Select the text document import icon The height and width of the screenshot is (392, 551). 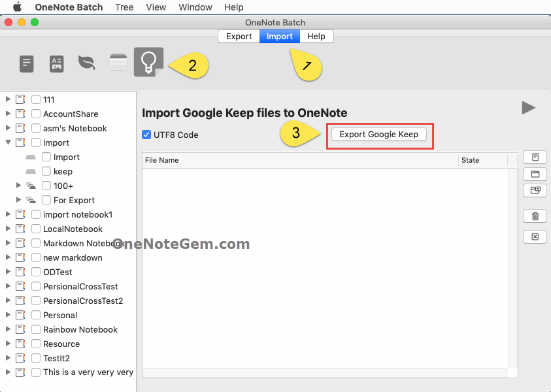pyautogui.click(x=26, y=64)
